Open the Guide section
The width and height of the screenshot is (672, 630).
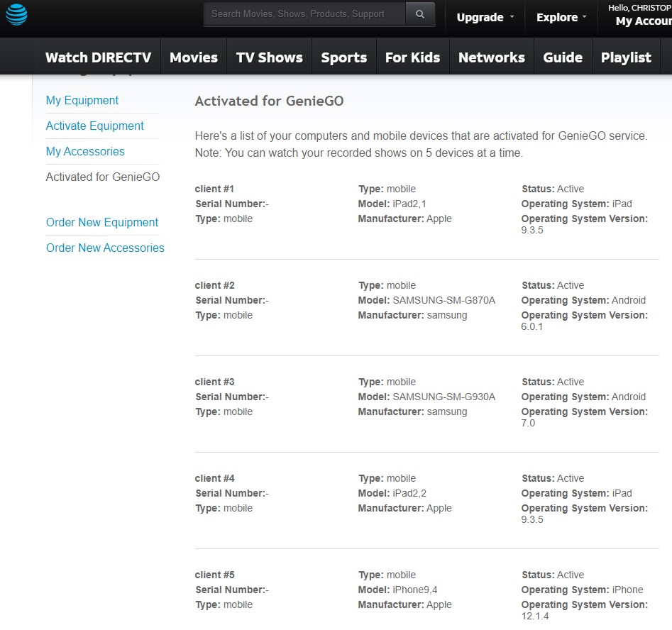563,57
